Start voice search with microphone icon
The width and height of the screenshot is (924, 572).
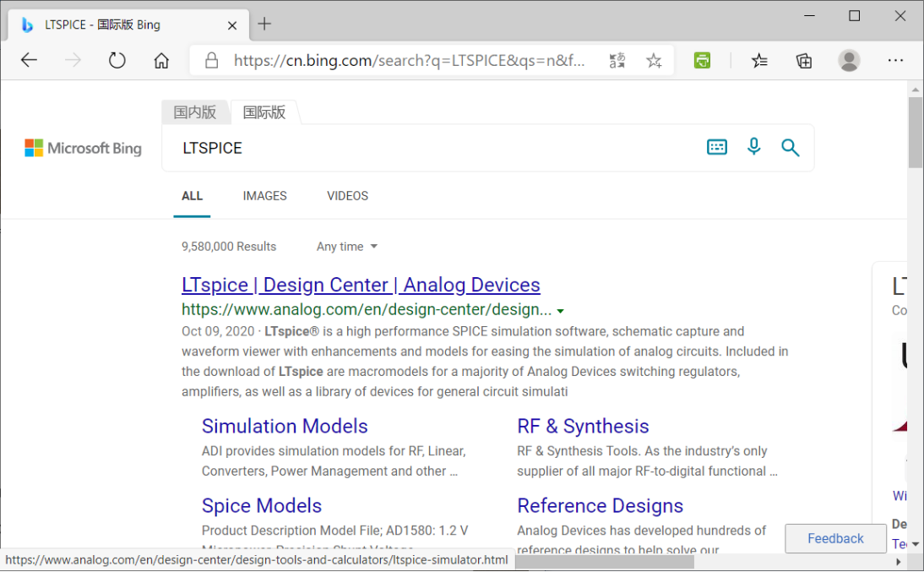tap(753, 147)
